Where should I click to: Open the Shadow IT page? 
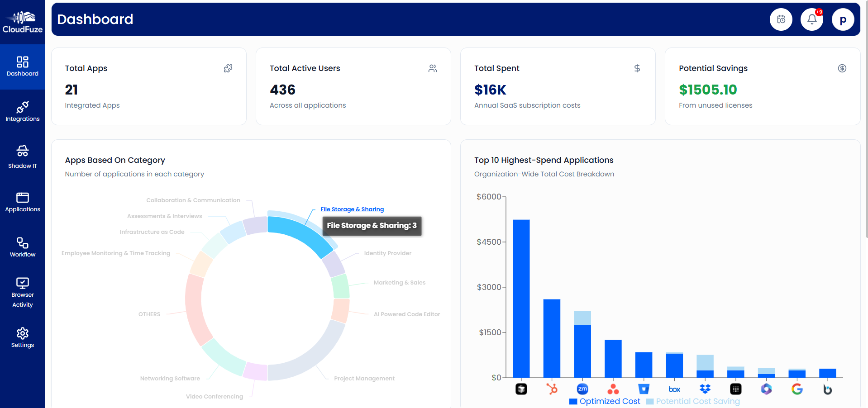22,157
